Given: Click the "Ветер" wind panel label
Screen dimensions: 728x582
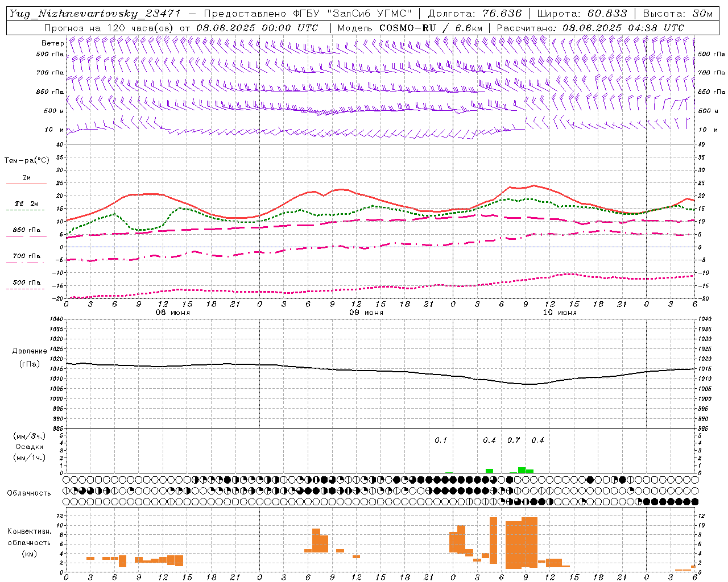Looking at the screenshot, I should click(52, 43).
